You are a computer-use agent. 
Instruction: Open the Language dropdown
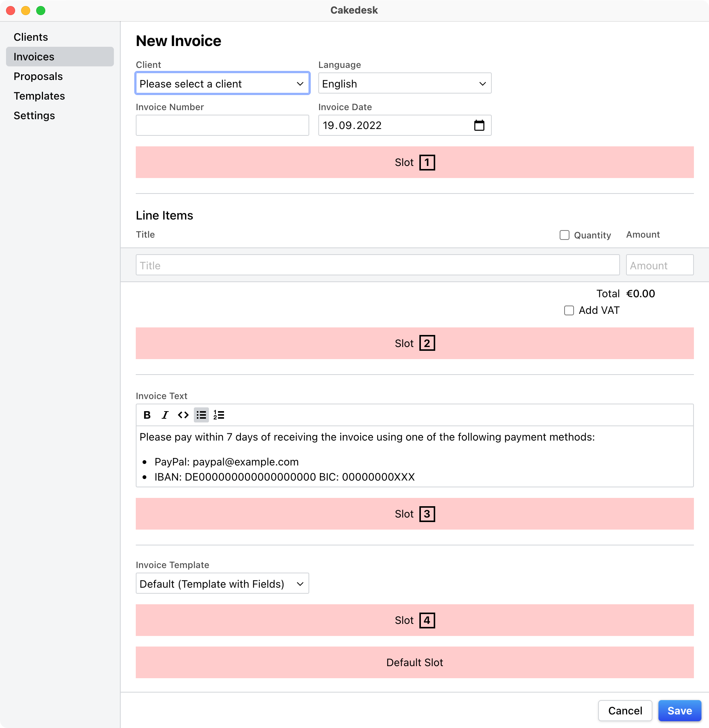(x=405, y=83)
